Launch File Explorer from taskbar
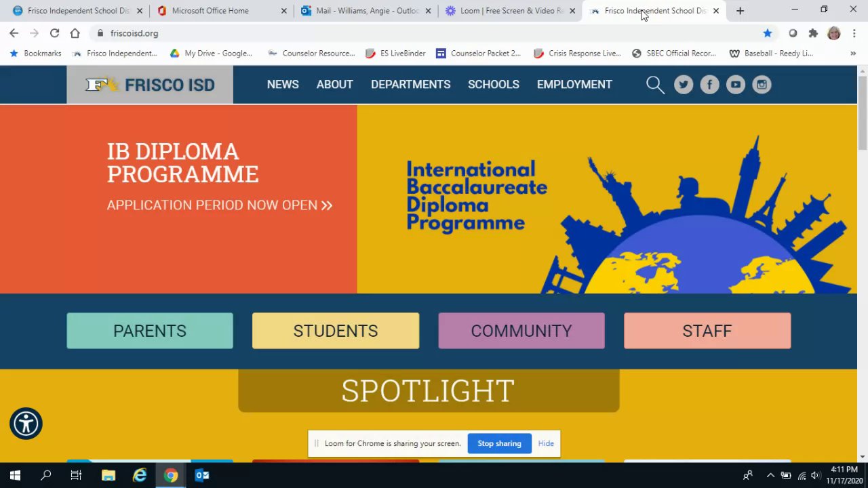Image resolution: width=868 pixels, height=488 pixels. 108,475
